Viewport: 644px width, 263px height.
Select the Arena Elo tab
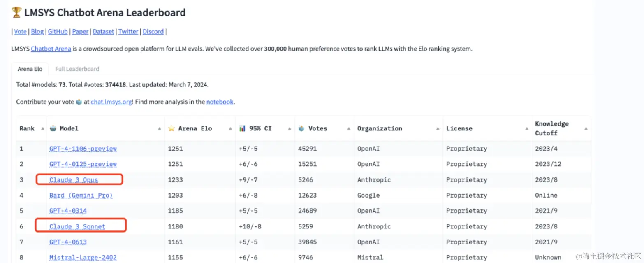click(30, 69)
